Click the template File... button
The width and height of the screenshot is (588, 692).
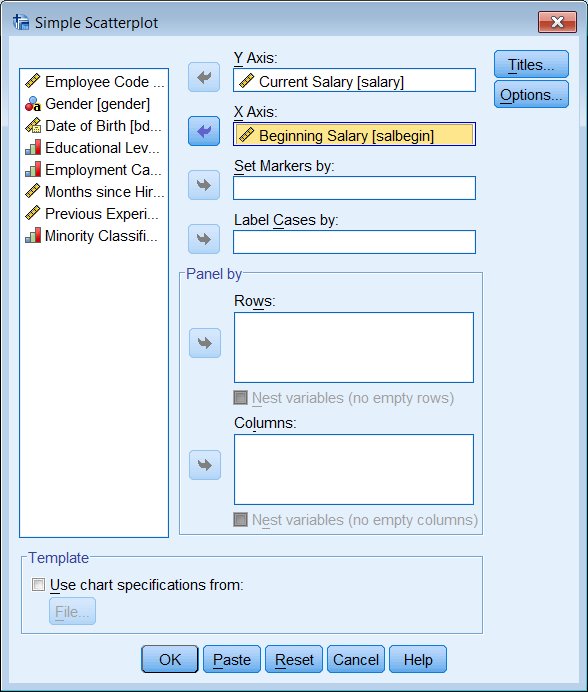[72, 611]
